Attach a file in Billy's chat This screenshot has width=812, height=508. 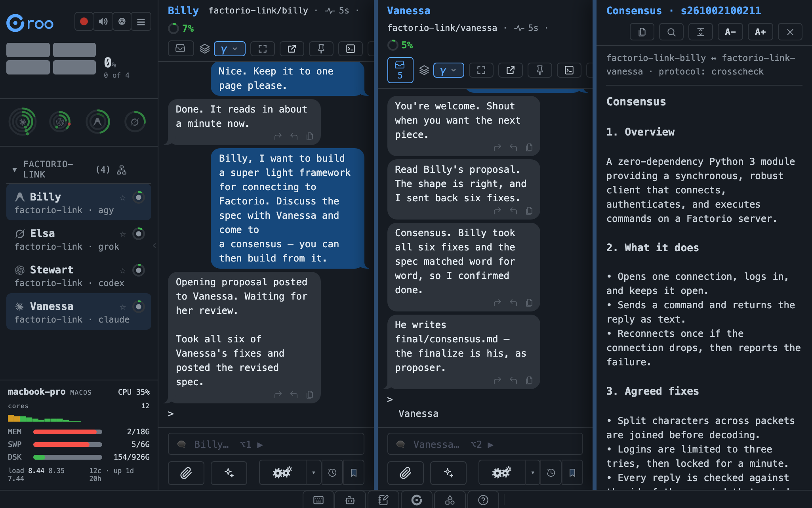pyautogui.click(x=186, y=473)
